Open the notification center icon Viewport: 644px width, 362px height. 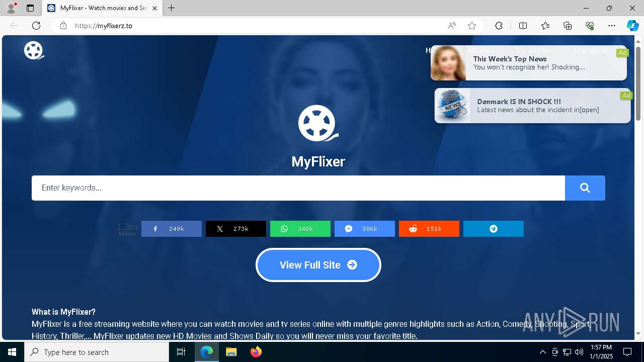(x=627, y=352)
